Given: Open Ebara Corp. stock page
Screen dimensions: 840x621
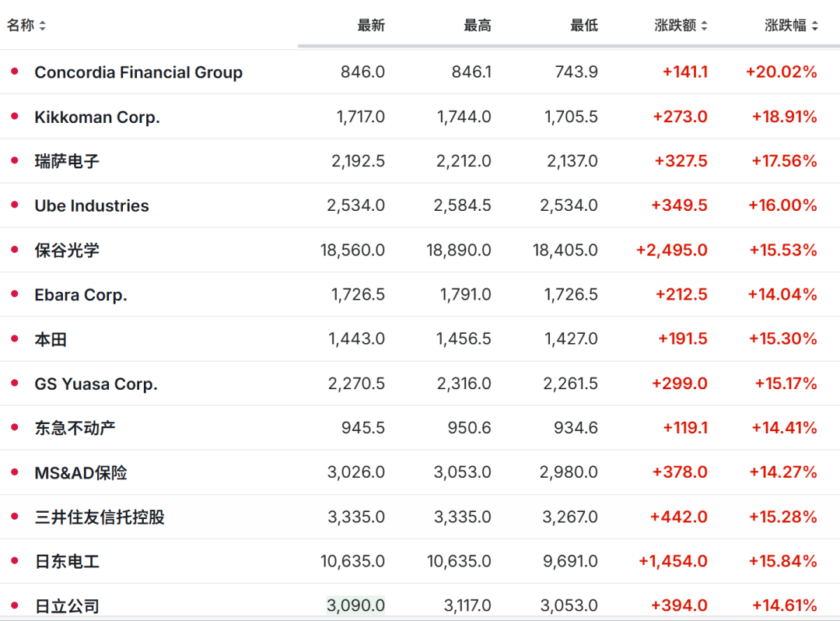Looking at the screenshot, I should 81,295.
